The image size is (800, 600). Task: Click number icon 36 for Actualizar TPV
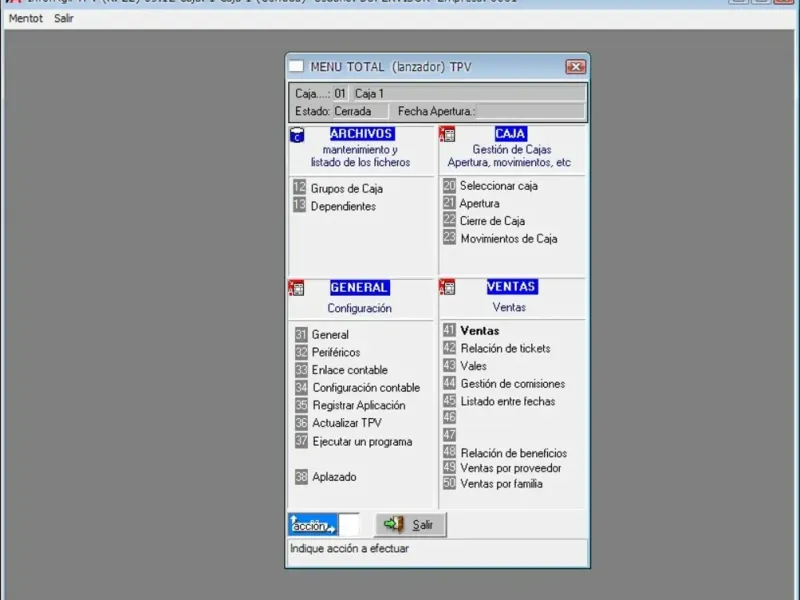(301, 423)
